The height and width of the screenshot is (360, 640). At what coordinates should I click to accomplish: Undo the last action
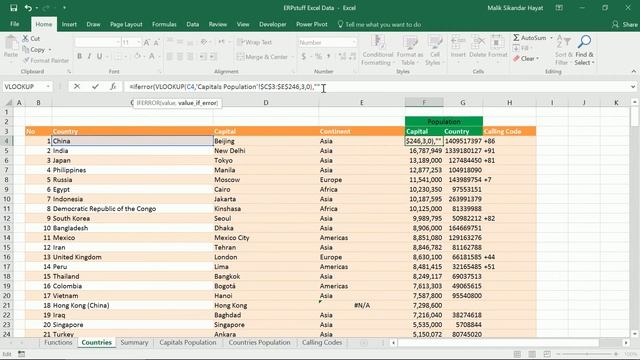pyautogui.click(x=28, y=8)
